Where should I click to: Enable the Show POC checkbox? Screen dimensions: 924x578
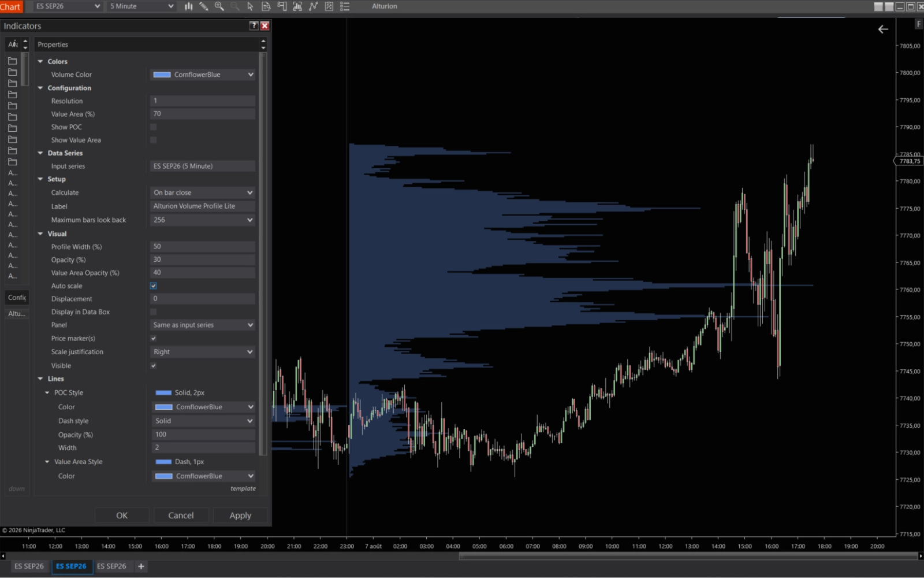(x=153, y=127)
